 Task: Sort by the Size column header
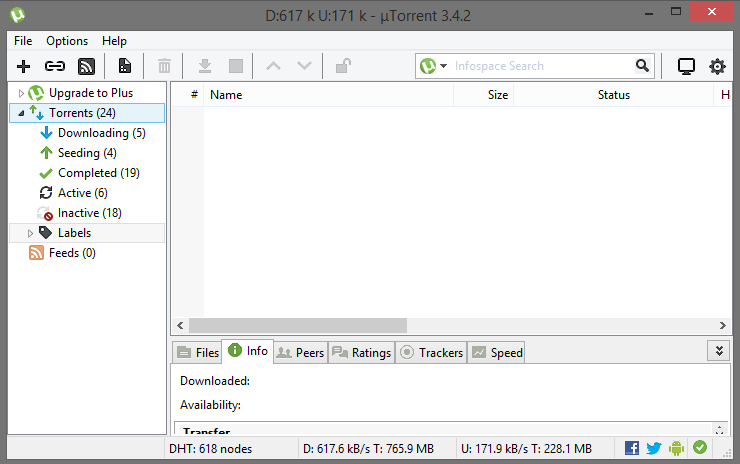483,95
